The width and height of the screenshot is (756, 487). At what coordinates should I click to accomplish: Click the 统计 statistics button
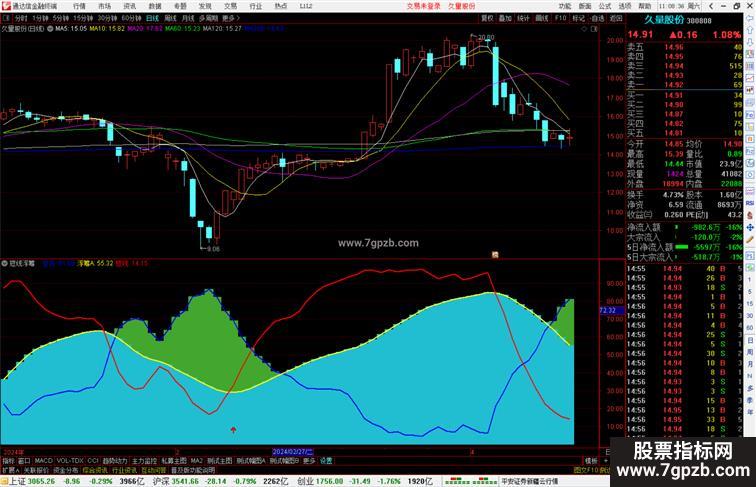click(x=524, y=18)
